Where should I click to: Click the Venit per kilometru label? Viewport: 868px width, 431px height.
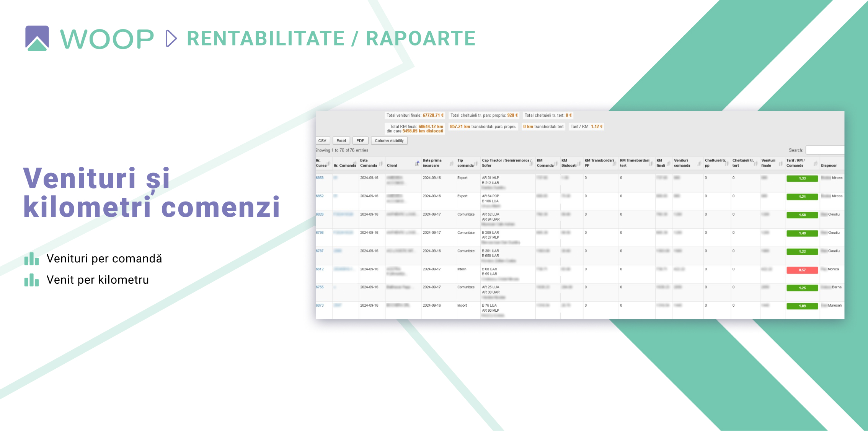(x=98, y=280)
